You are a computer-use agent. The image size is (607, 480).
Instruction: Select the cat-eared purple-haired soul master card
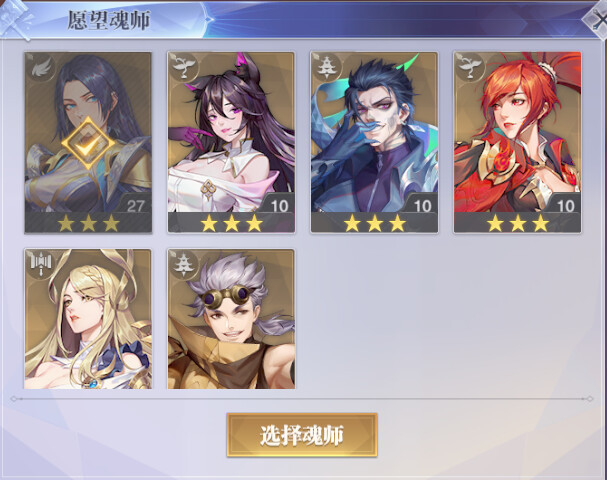tap(231, 142)
